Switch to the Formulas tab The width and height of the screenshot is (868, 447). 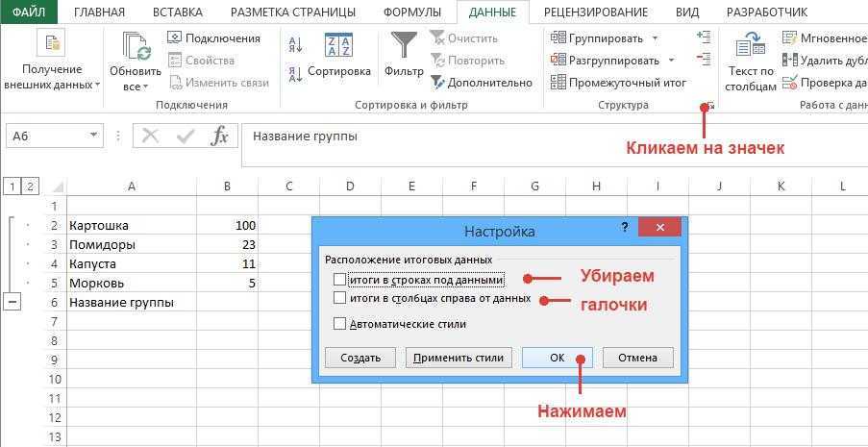(x=413, y=12)
